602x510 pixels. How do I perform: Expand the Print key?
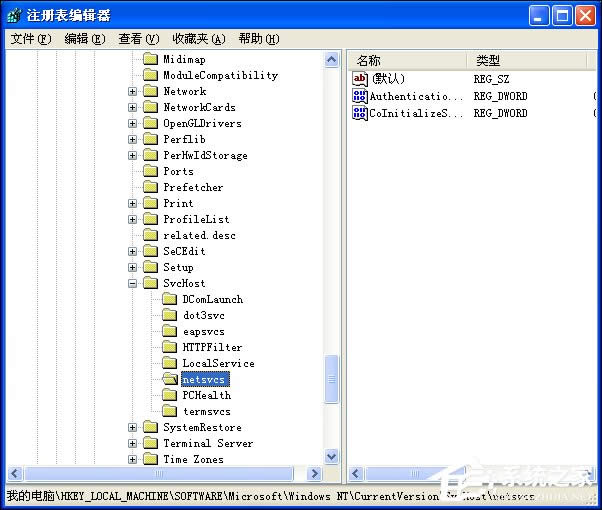tap(132, 204)
